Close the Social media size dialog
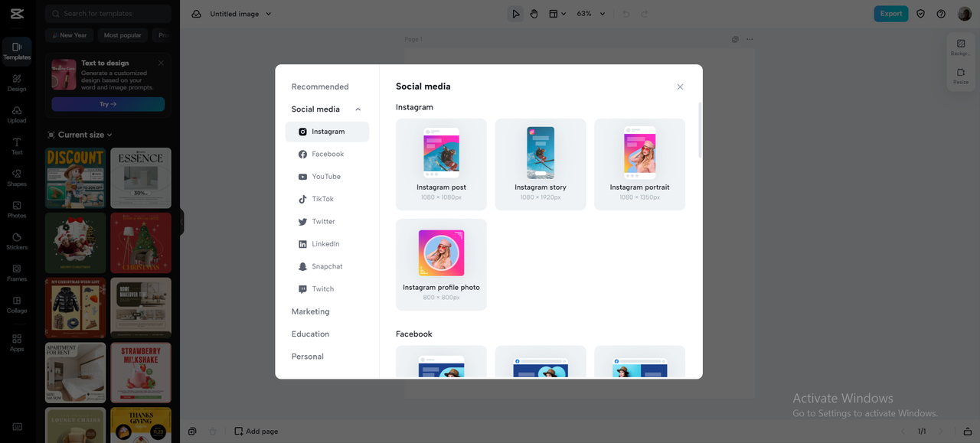 pyautogui.click(x=680, y=87)
